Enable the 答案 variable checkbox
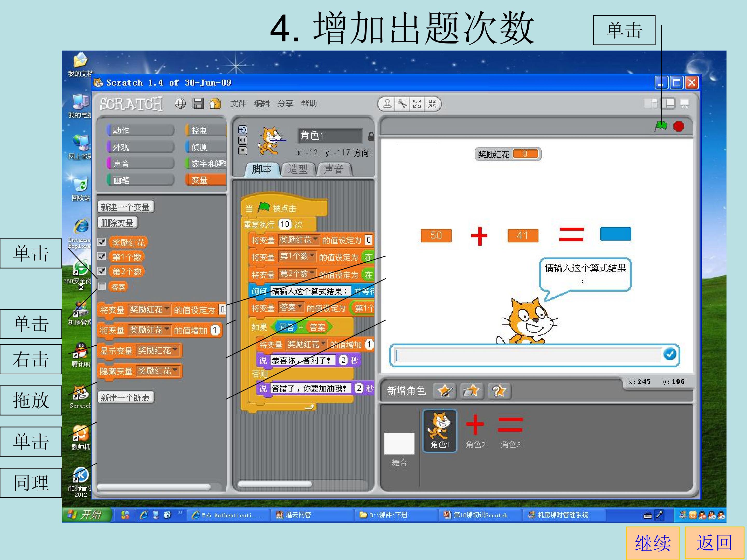 tap(102, 286)
